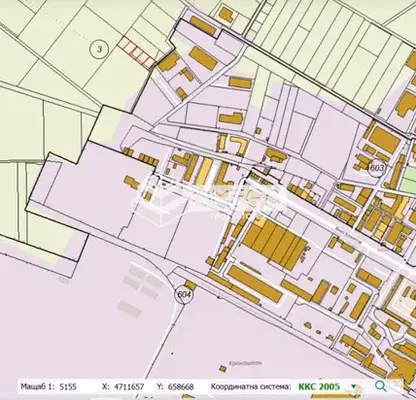
Task: Click the green parcel at right edge
Action: pyautogui.click(x=408, y=183)
